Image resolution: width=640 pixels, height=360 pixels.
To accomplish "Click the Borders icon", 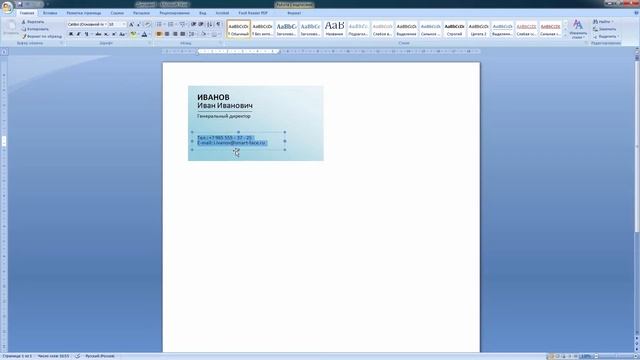I will click(215, 34).
